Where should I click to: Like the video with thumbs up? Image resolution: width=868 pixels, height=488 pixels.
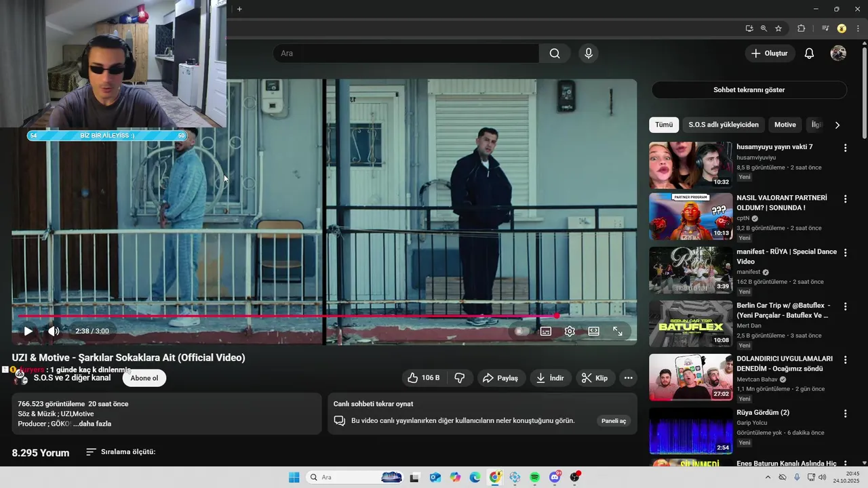pos(424,378)
